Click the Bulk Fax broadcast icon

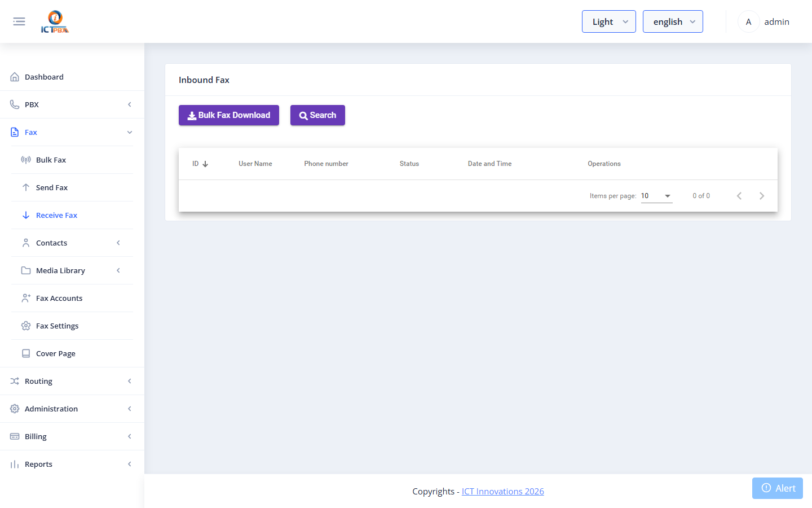click(x=26, y=160)
